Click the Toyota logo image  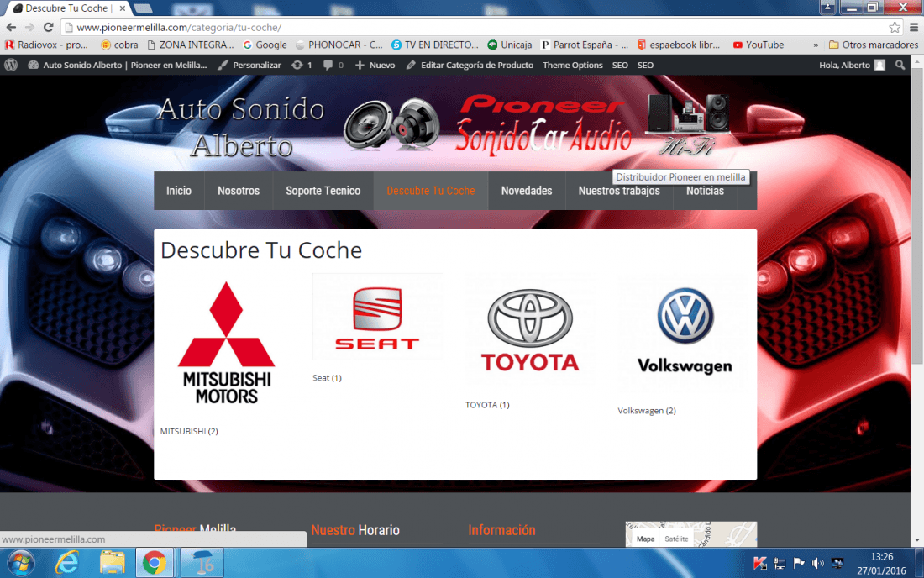[530, 330]
